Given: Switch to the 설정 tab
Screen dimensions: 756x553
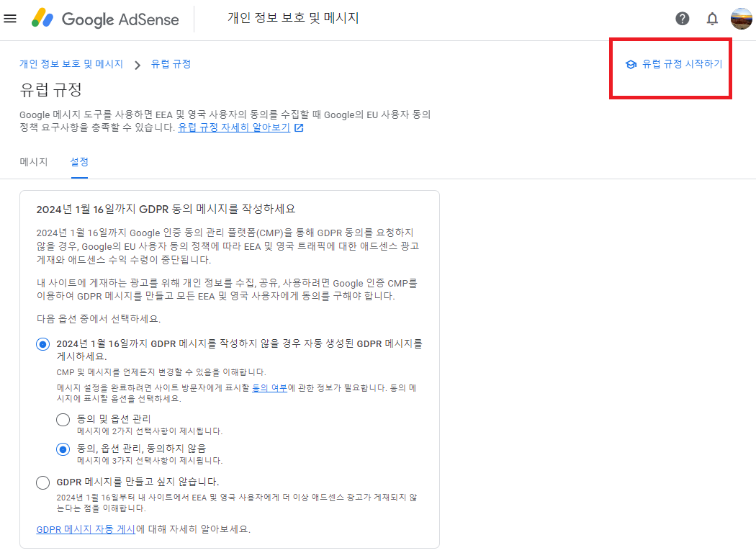Looking at the screenshot, I should tap(79, 162).
